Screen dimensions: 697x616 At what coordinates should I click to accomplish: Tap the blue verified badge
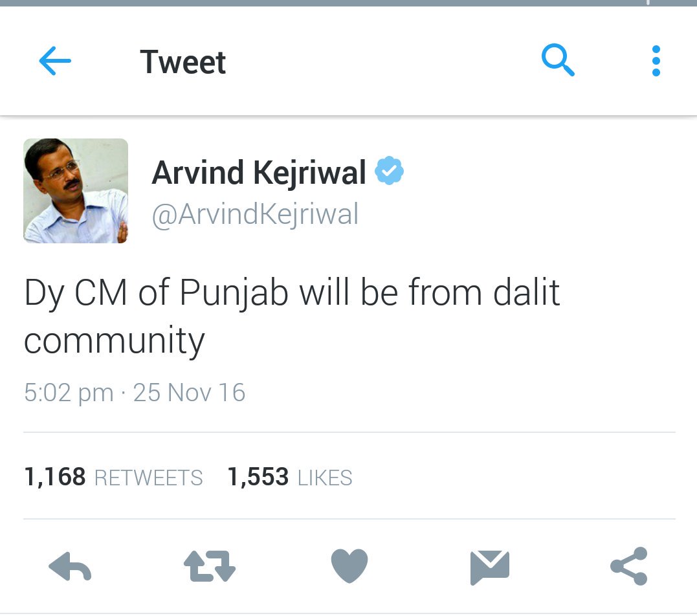coord(389,170)
